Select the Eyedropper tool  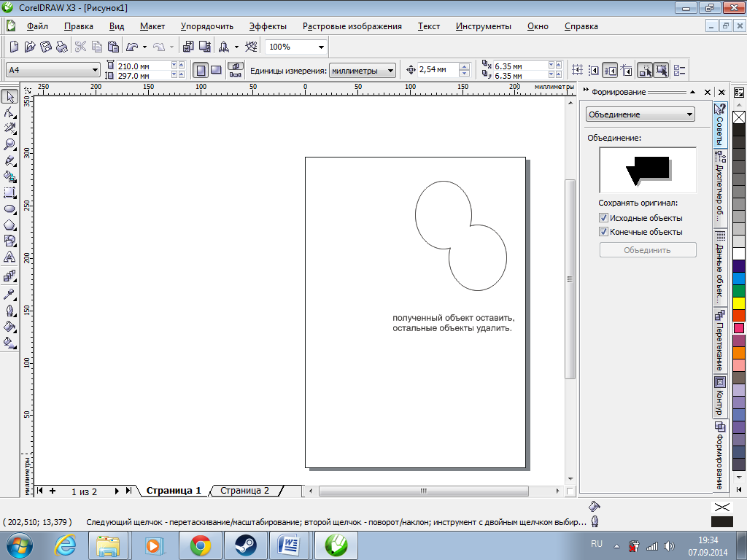pyautogui.click(x=9, y=295)
